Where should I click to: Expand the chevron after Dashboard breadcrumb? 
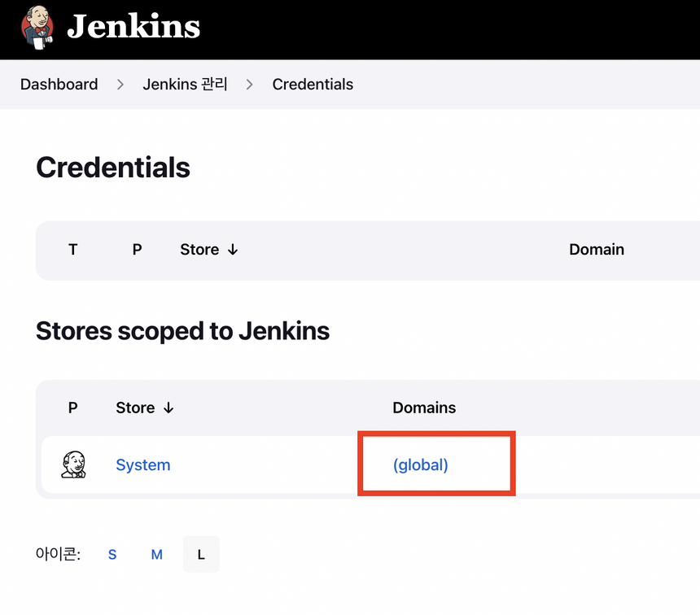pos(120,85)
